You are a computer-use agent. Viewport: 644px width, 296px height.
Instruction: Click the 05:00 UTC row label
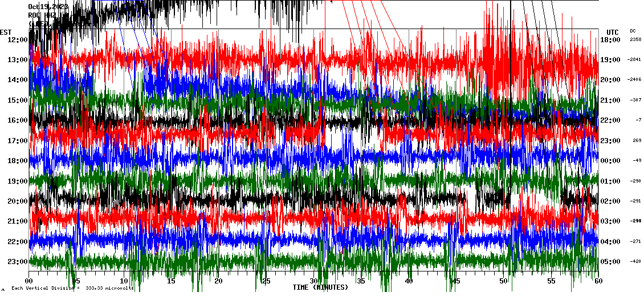point(612,262)
